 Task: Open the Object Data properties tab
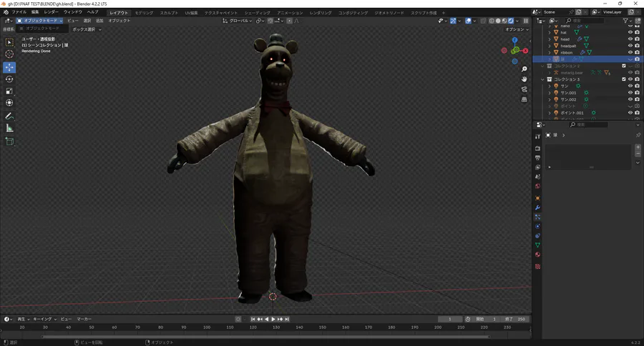coord(537,245)
